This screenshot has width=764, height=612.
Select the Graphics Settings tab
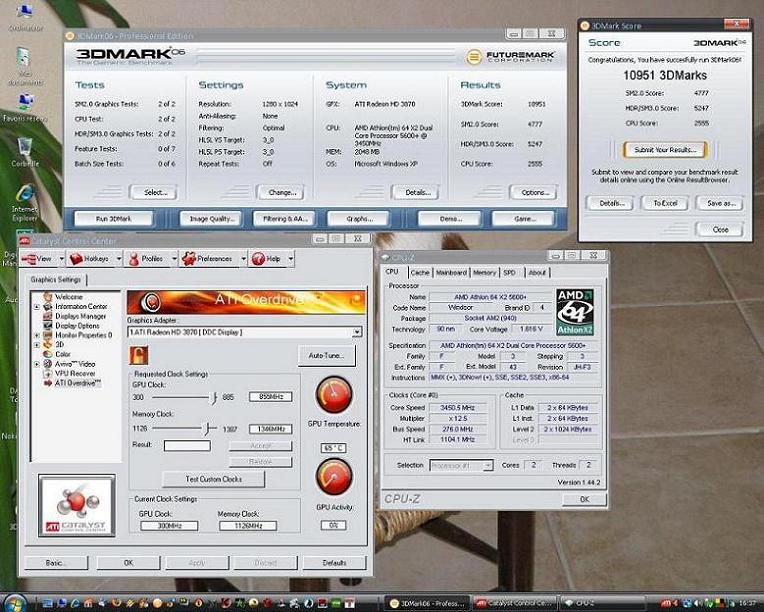click(x=56, y=280)
